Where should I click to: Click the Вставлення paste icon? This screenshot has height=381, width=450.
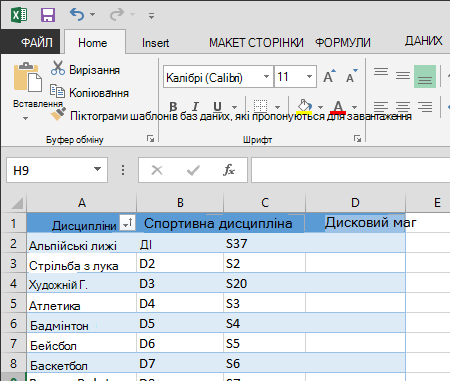pyautogui.click(x=27, y=77)
